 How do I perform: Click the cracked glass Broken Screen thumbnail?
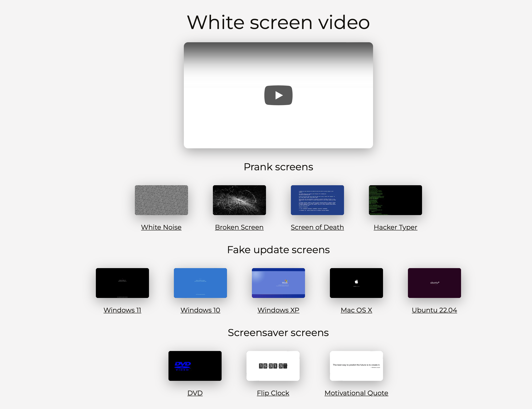click(239, 200)
